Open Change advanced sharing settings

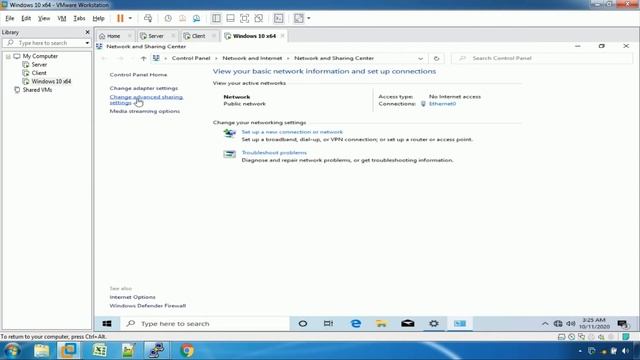tap(146, 100)
